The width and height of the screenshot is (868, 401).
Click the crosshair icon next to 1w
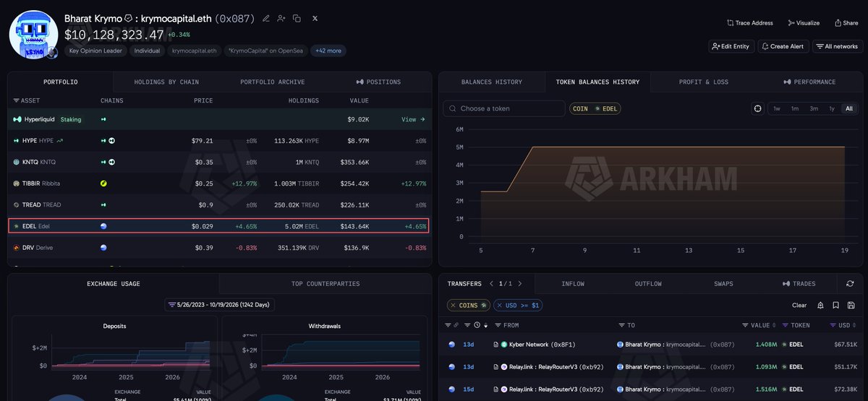pos(757,108)
